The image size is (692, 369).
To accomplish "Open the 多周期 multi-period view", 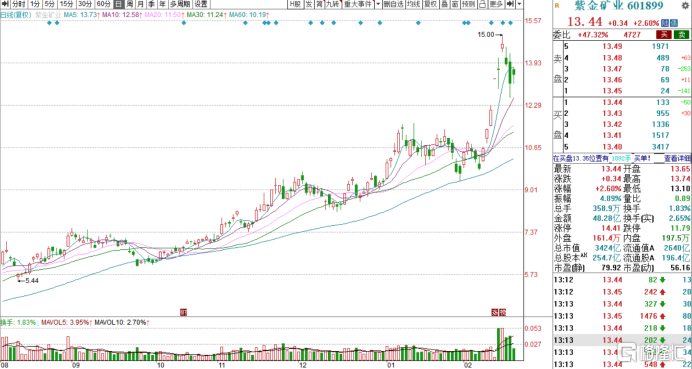I will (180, 4).
